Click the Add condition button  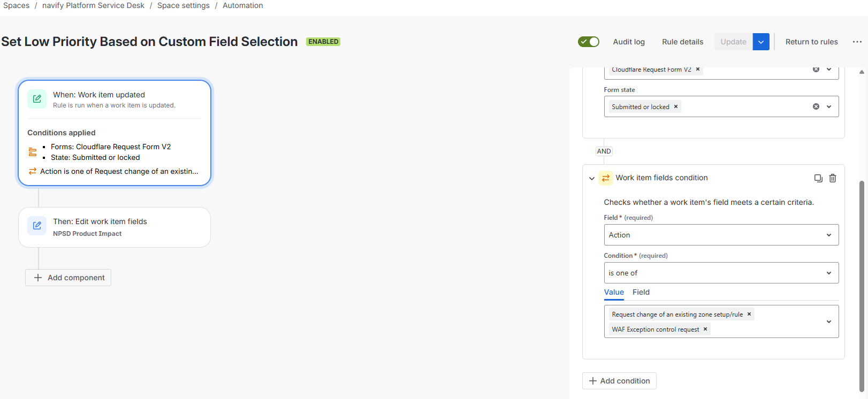click(619, 381)
